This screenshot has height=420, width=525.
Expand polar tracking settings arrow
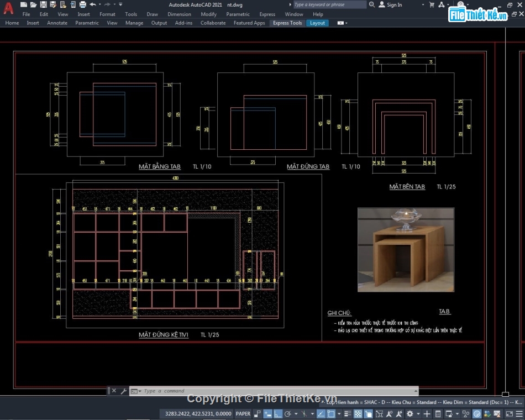pos(296,413)
